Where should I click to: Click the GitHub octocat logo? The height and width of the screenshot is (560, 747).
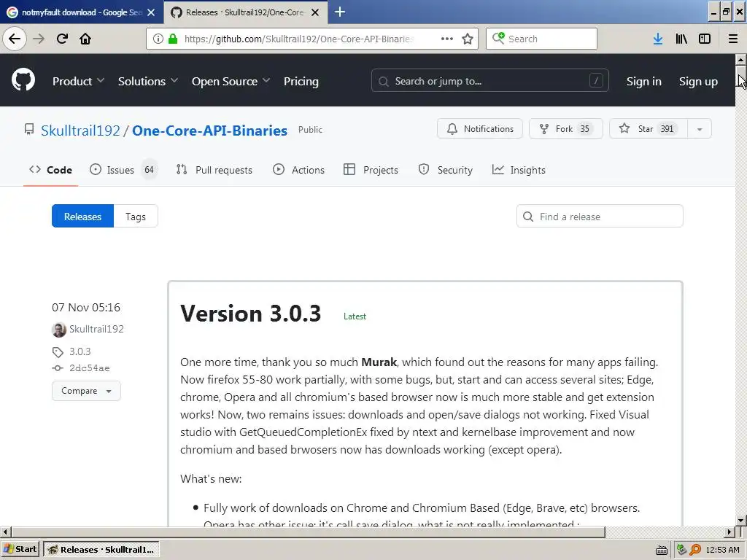pos(23,79)
